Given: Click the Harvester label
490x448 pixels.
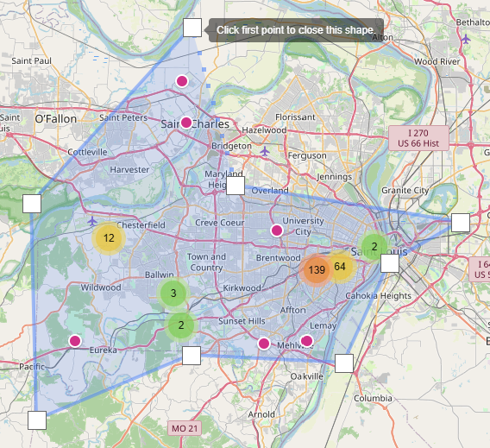Looking at the screenshot, I should [x=129, y=170].
